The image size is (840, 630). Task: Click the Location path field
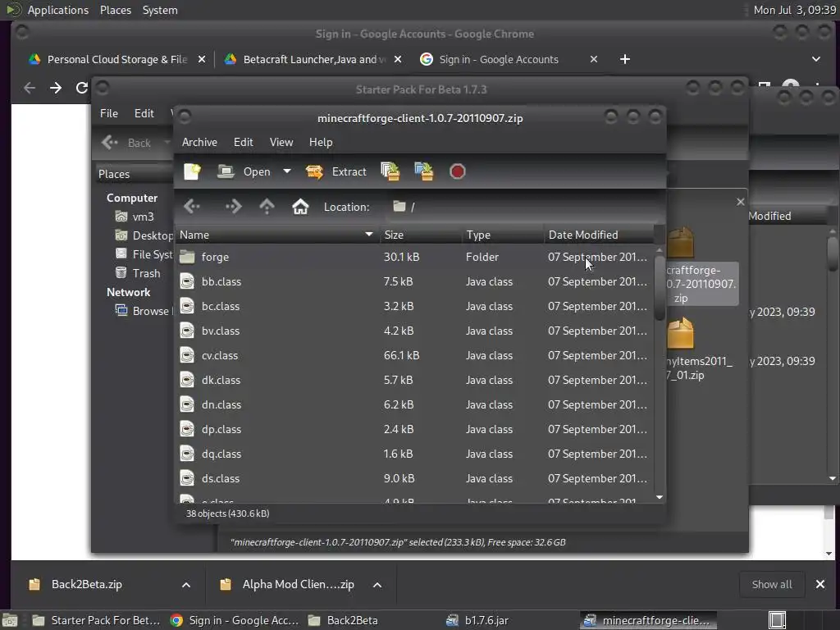(523, 207)
